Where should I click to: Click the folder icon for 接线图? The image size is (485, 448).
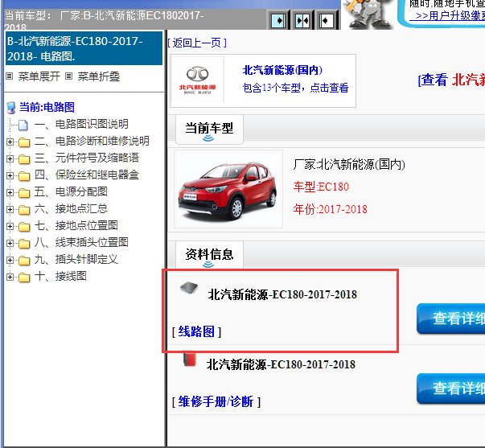point(24,277)
